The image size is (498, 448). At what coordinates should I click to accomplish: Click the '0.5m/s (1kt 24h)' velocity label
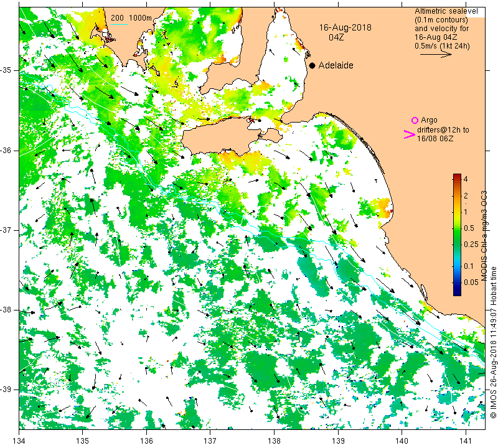tap(442, 46)
